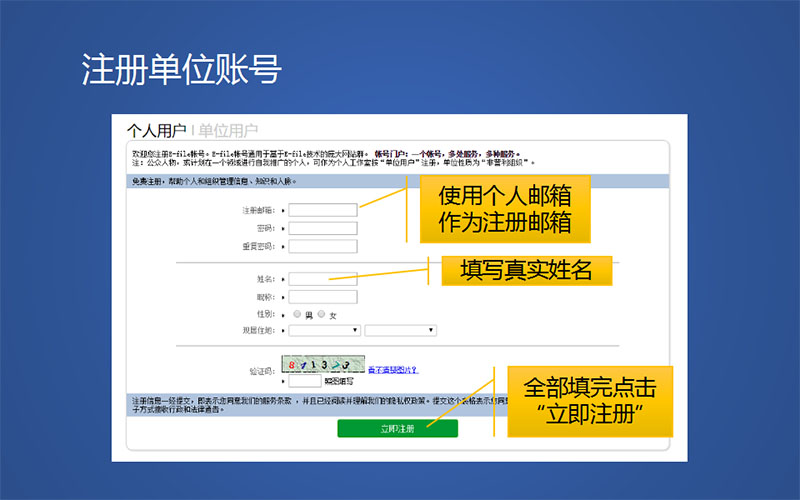The image size is (800, 500).
Task: Click the 看不清楚图片 refresh captcha link
Action: 392,369
